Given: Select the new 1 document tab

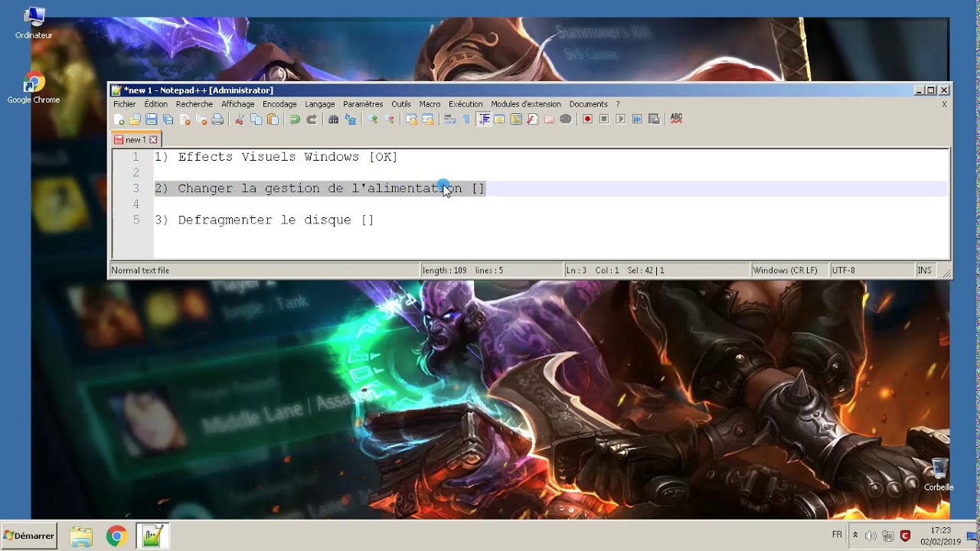Looking at the screenshot, I should [136, 140].
